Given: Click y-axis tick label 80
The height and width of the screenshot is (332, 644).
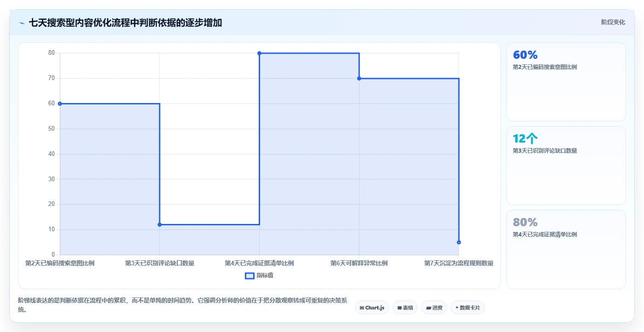Looking at the screenshot, I should click(x=52, y=53).
